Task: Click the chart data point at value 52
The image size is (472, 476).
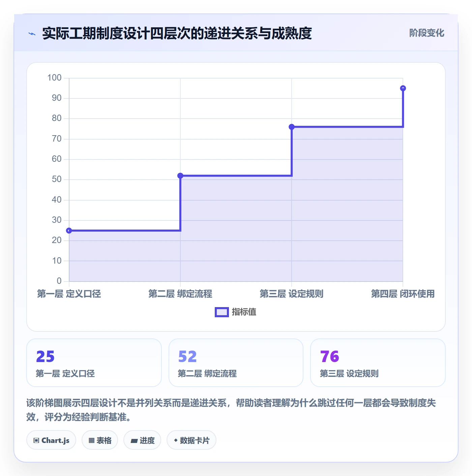Action: tap(180, 176)
